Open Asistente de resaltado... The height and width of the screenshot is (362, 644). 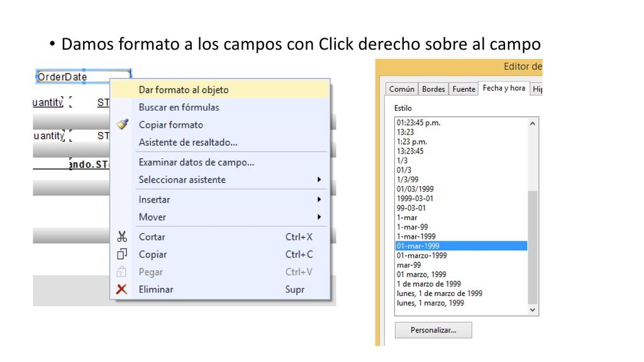point(220,143)
